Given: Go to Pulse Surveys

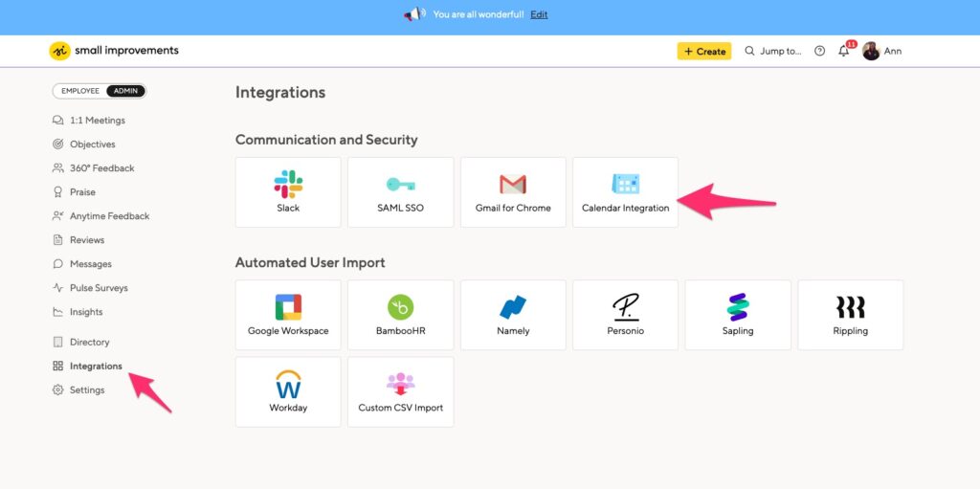Looking at the screenshot, I should [99, 288].
